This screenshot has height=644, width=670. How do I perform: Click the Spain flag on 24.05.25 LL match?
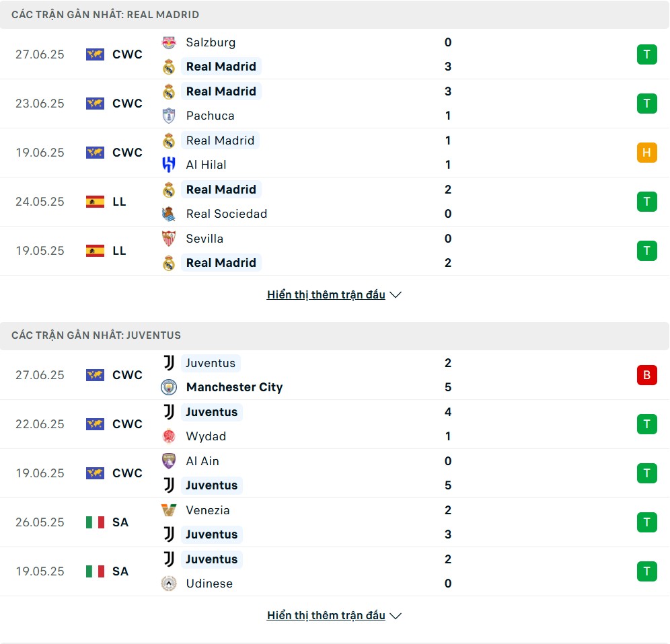click(x=95, y=202)
